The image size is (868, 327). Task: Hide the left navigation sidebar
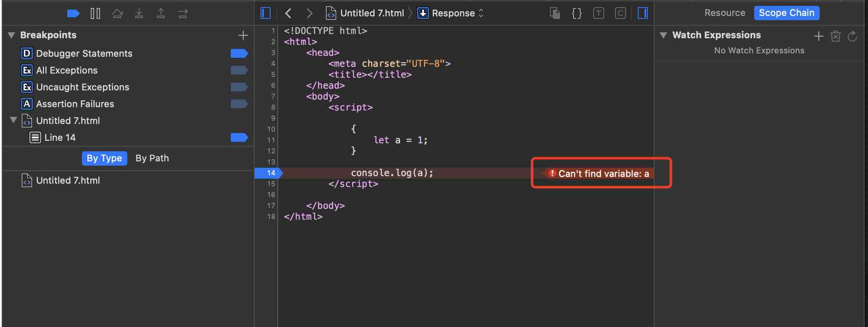pos(266,13)
